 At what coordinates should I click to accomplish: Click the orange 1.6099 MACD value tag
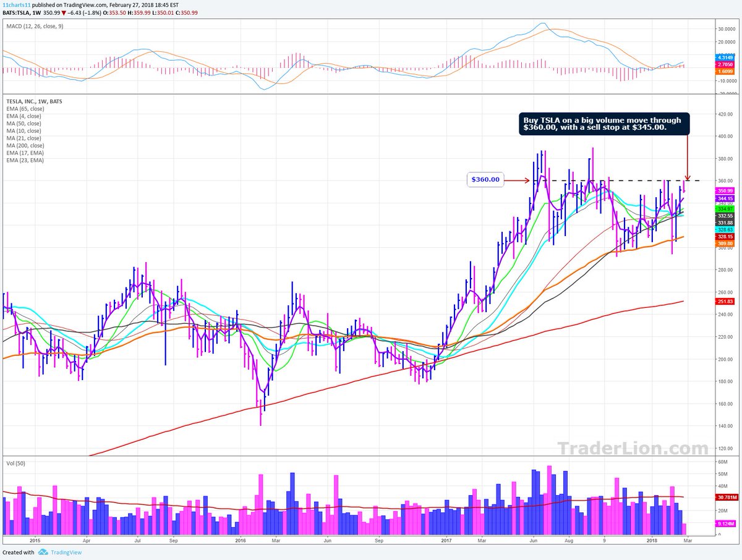[x=725, y=71]
